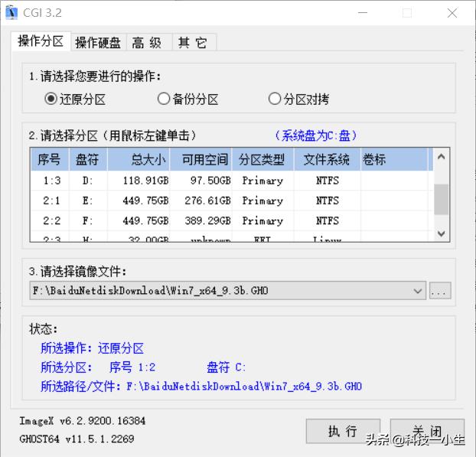Viewport: 476px width, 457px height.
Task: Click NTFS file system in F: row
Action: coord(328,220)
